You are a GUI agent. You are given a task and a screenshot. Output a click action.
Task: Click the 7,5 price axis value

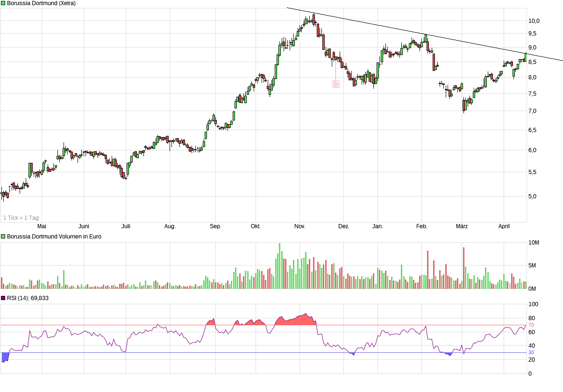click(533, 94)
